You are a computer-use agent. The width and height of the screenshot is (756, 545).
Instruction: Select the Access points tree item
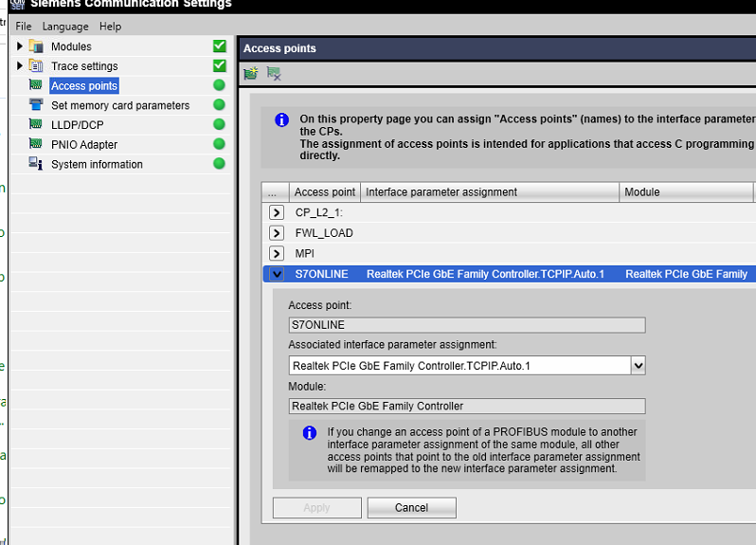(x=84, y=85)
